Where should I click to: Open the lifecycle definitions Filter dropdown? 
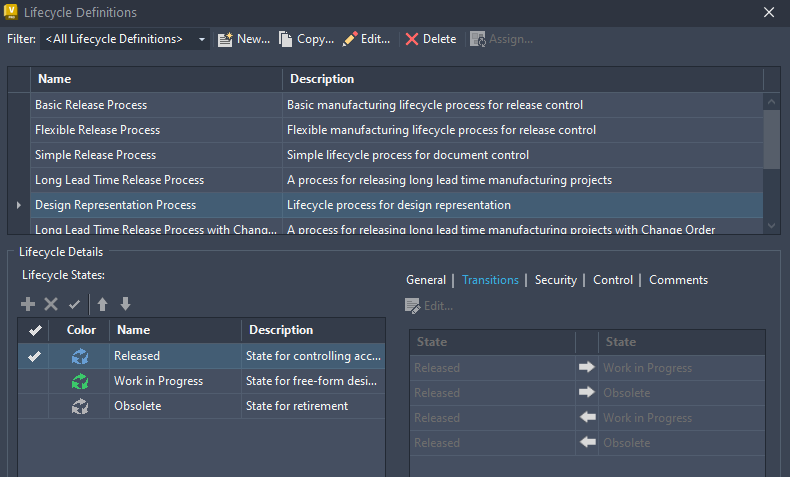(x=202, y=39)
